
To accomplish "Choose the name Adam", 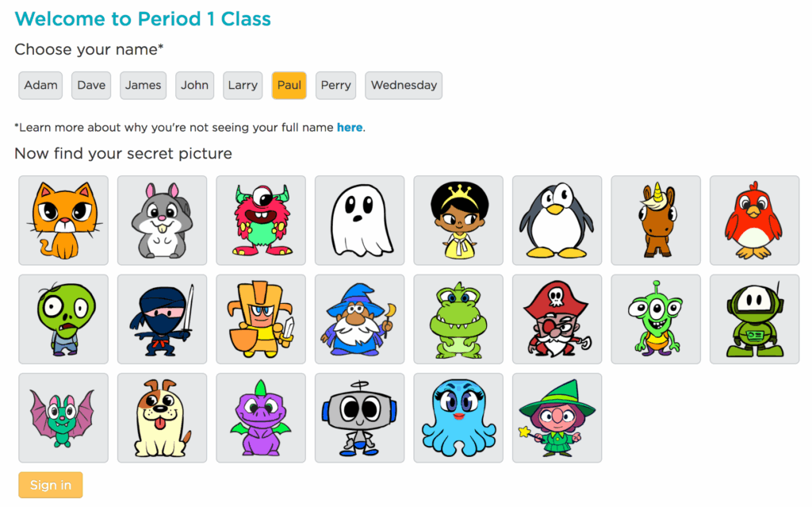I will (x=40, y=85).
